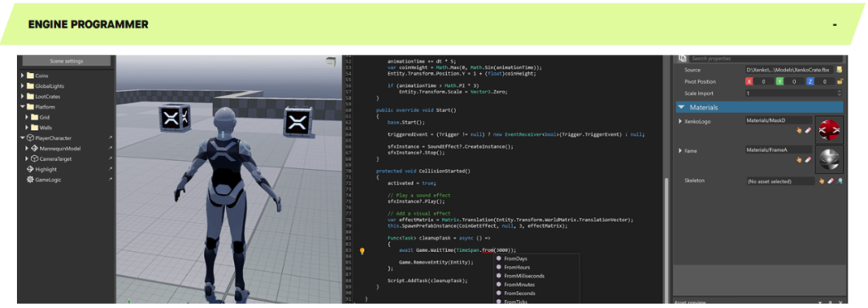
Task: Click the red XenkoLogo material thumbnail
Action: pos(829,130)
